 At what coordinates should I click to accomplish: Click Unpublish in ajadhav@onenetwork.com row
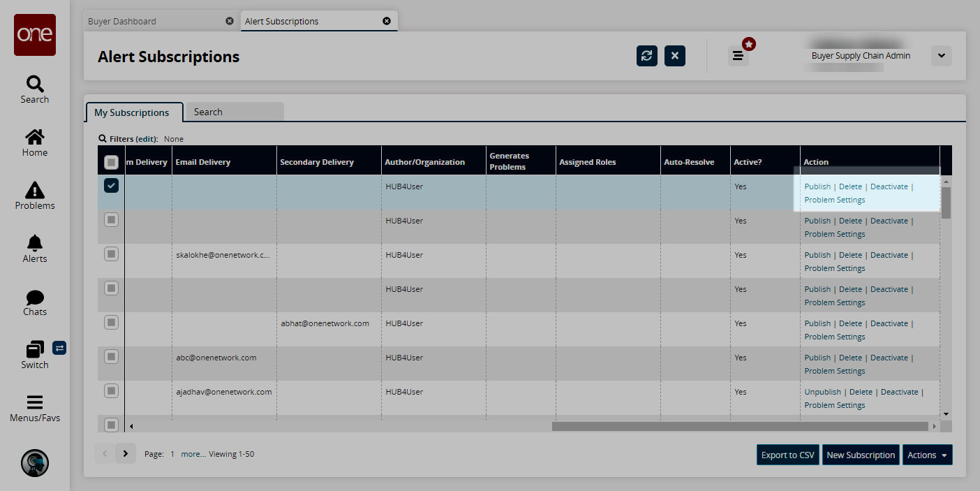click(823, 392)
